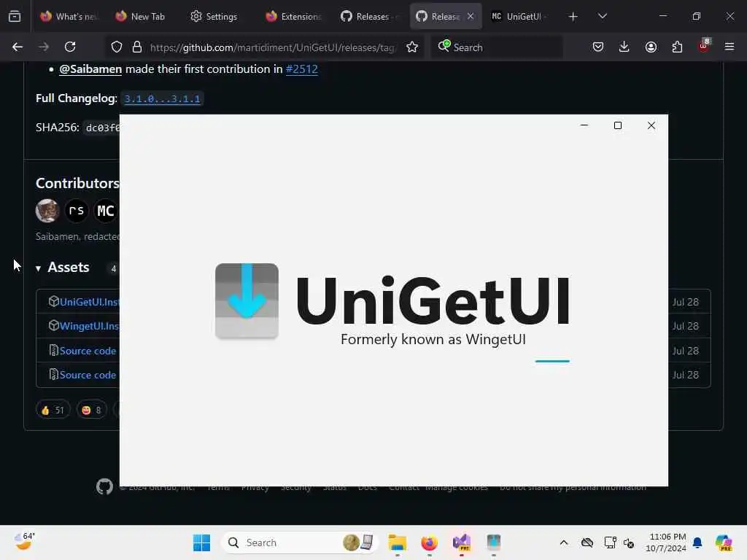Go back with the browser back arrow
Image resolution: width=747 pixels, height=560 pixels.
click(18, 47)
